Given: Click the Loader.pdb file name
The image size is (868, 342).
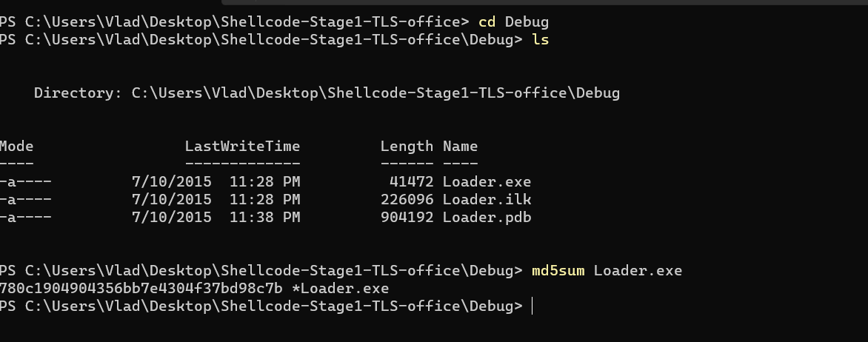Looking at the screenshot, I should [x=487, y=217].
